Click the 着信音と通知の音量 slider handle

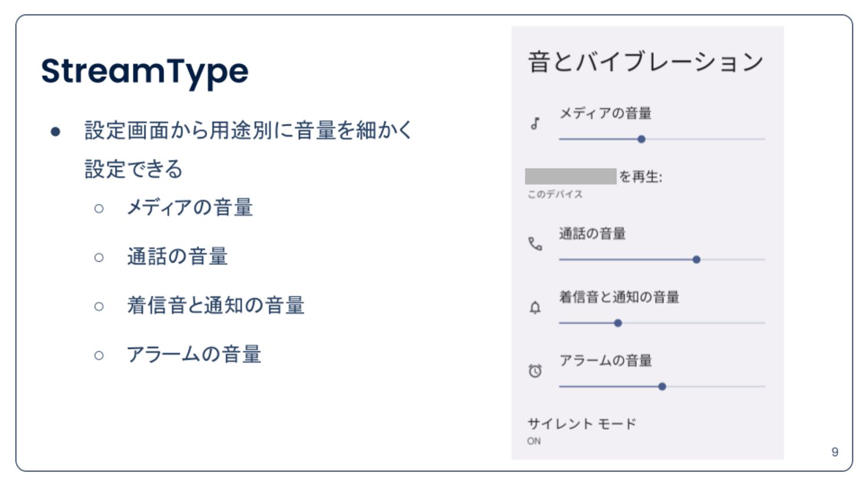(618, 323)
